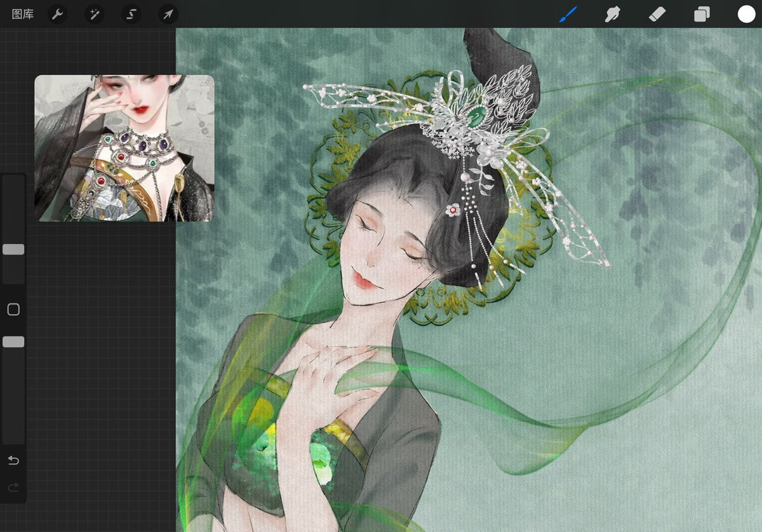Image resolution: width=762 pixels, height=532 pixels.
Task: Tap the square modify button in sidebar
Action: [13, 310]
